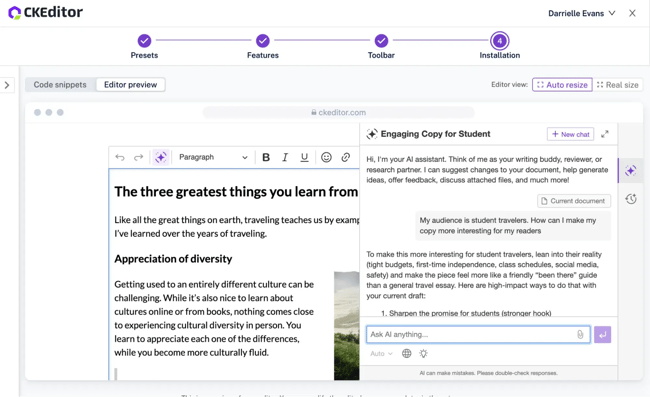
Task: Click the CKEditor logo
Action: 46,12
